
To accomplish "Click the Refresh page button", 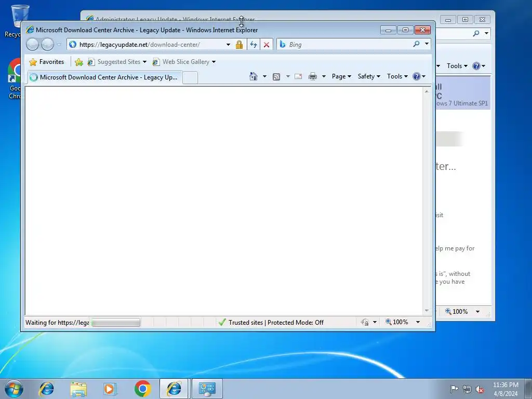I will click(x=254, y=45).
